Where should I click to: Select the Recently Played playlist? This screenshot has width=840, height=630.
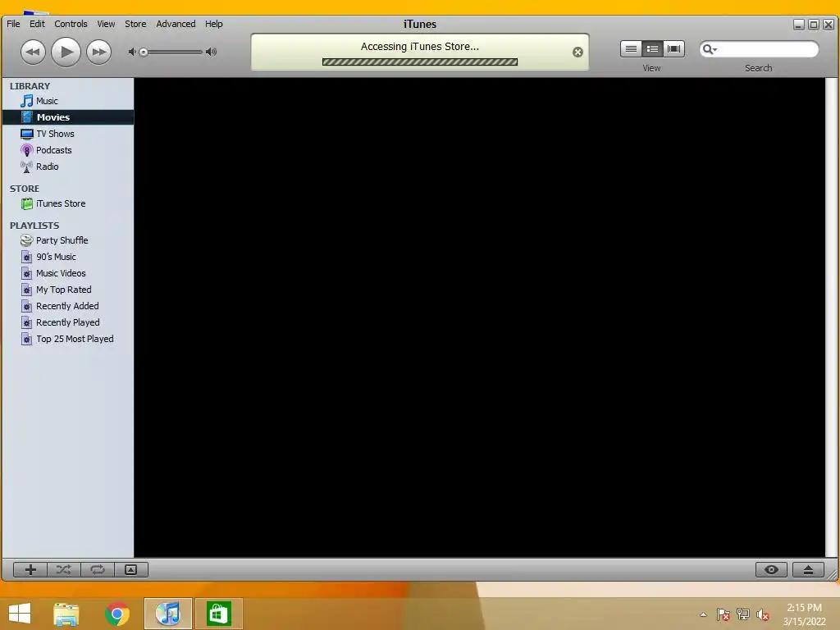(x=68, y=322)
